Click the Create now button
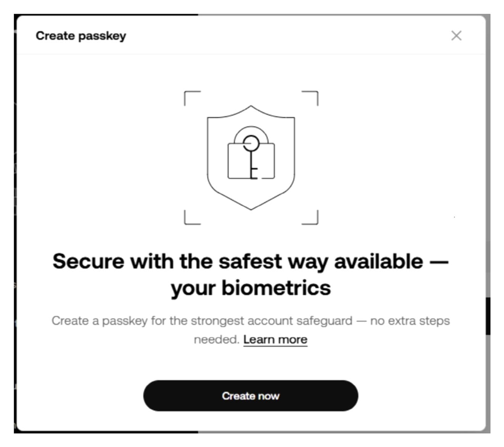 pos(250,396)
